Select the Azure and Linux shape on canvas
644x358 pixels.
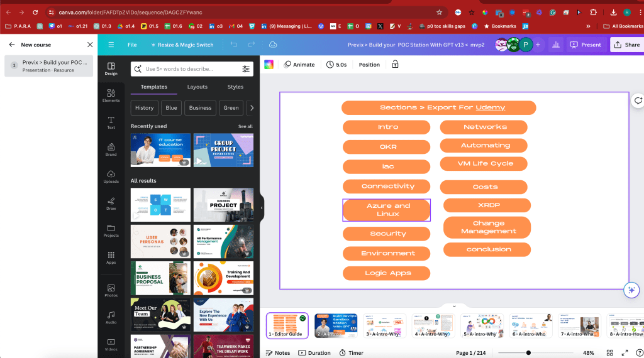[x=387, y=210]
